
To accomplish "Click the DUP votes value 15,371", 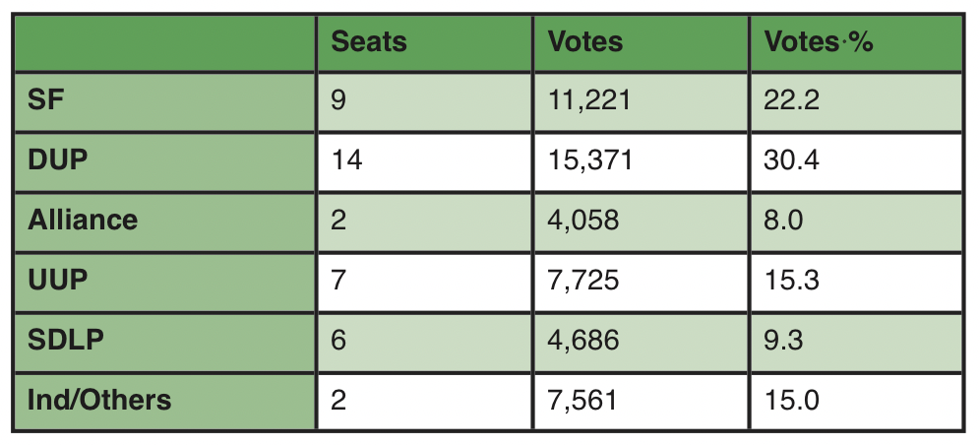I will click(588, 159).
